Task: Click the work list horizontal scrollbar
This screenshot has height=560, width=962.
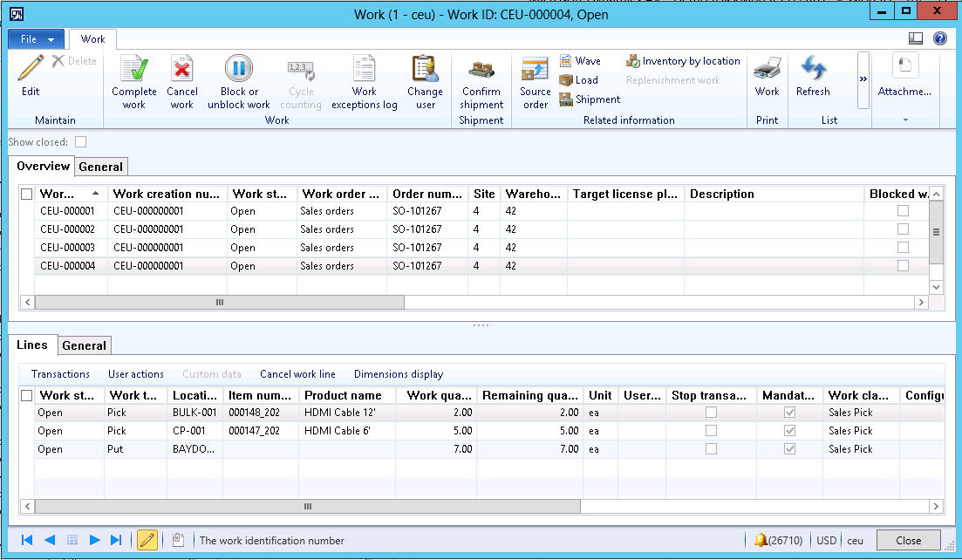Action: tap(219, 302)
